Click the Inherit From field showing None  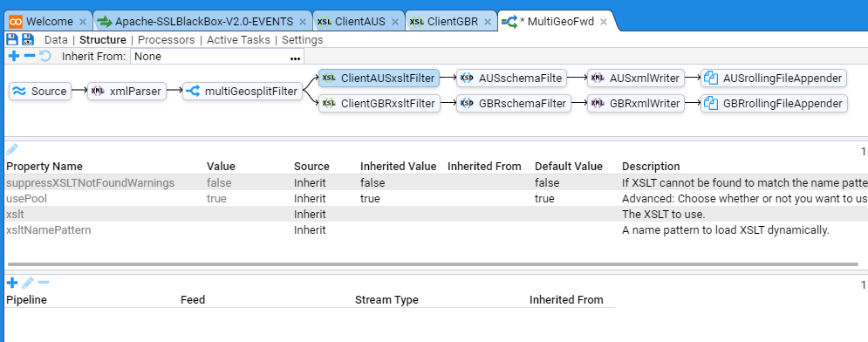point(217,57)
